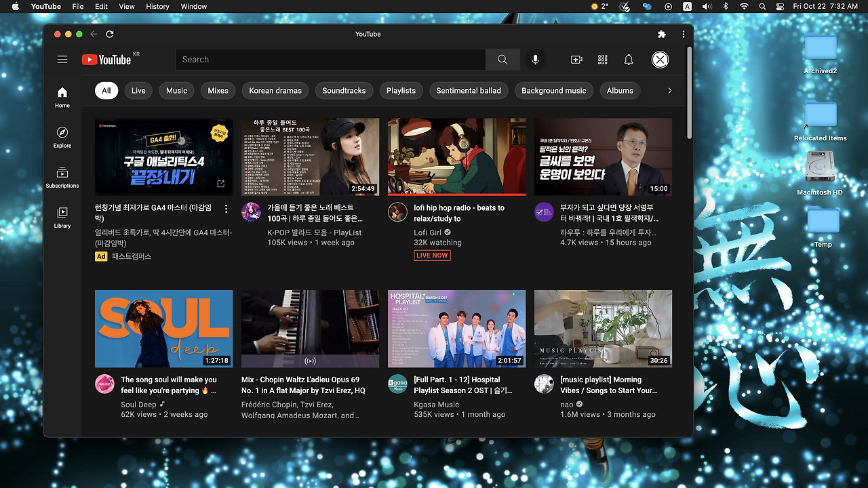Select the All filter chip

106,91
